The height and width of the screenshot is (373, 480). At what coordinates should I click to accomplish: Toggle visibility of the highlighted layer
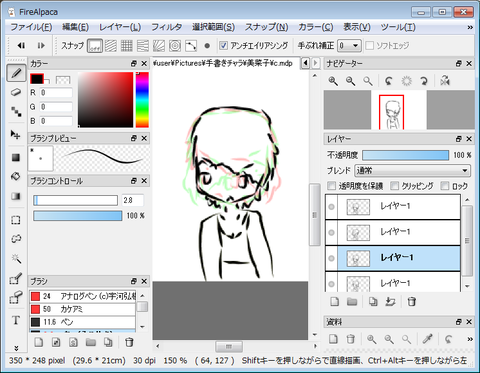point(331,258)
